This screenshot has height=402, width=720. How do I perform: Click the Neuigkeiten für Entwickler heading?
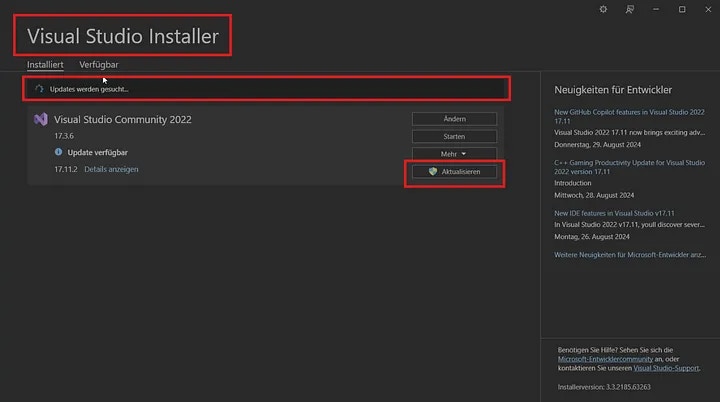point(613,90)
